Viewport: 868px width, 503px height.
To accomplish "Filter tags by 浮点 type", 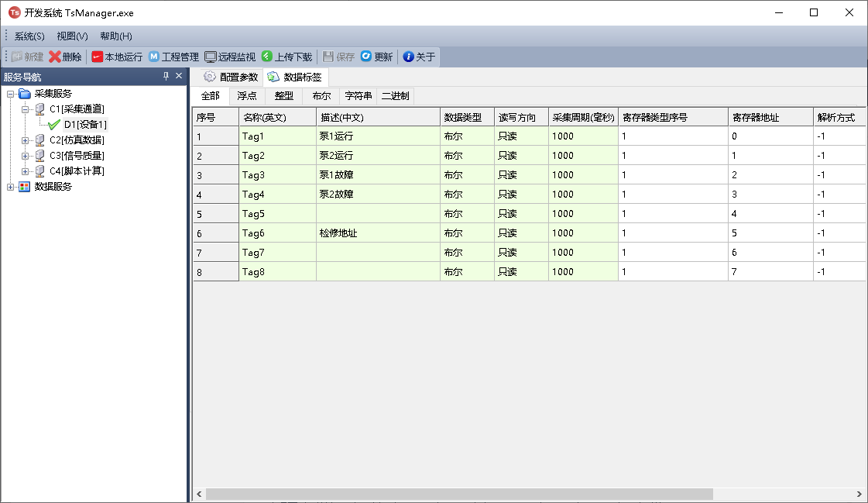I will (247, 96).
